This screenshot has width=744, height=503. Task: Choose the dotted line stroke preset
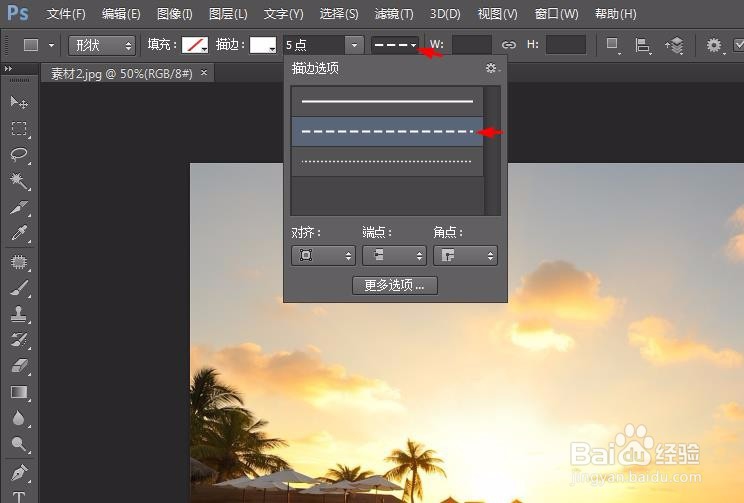point(387,162)
